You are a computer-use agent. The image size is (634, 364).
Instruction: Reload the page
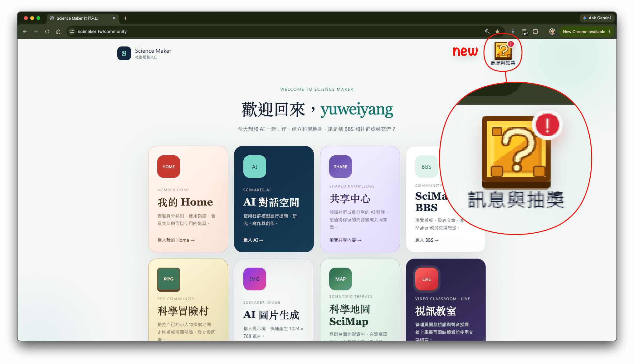[x=47, y=32]
